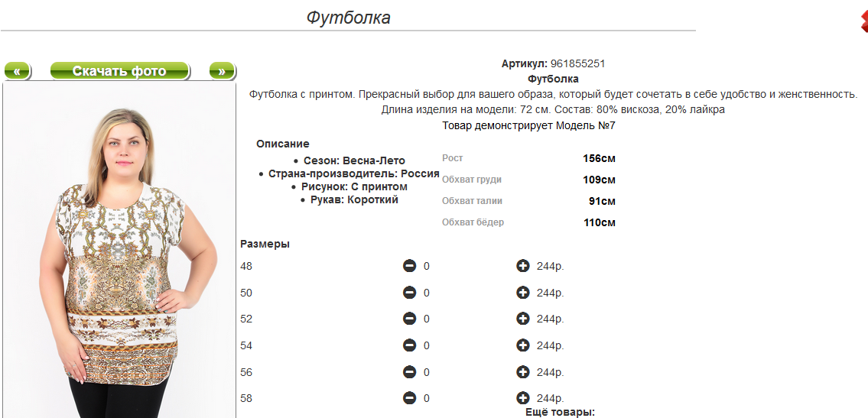
Task: Decrease quantity for size 48
Action: click(410, 266)
